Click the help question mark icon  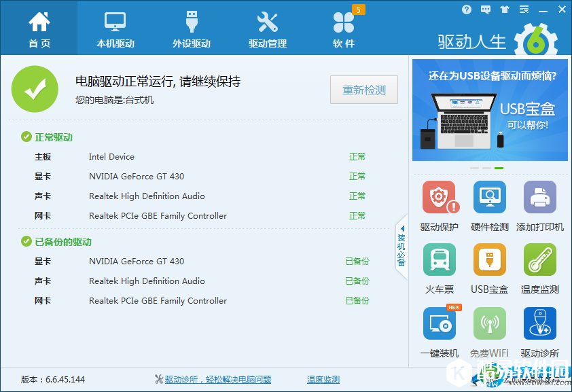click(466, 10)
